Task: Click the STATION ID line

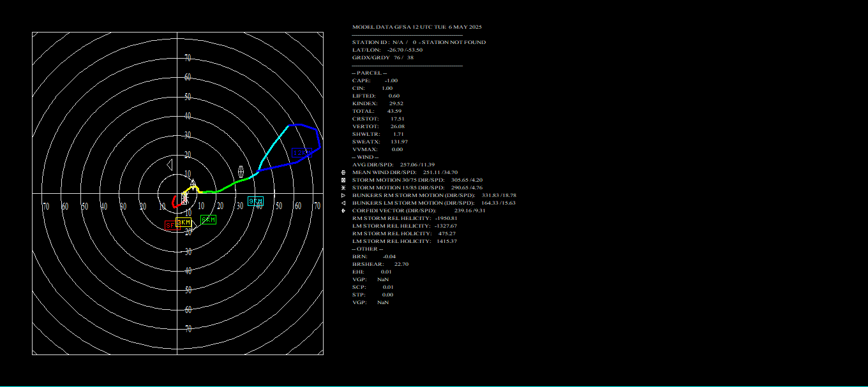Action: tap(419, 42)
